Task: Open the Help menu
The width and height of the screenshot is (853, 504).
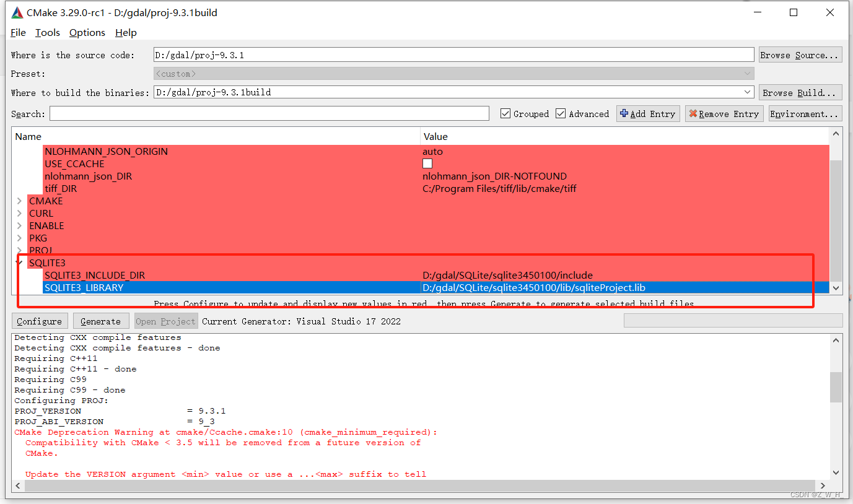Action: pos(126,33)
